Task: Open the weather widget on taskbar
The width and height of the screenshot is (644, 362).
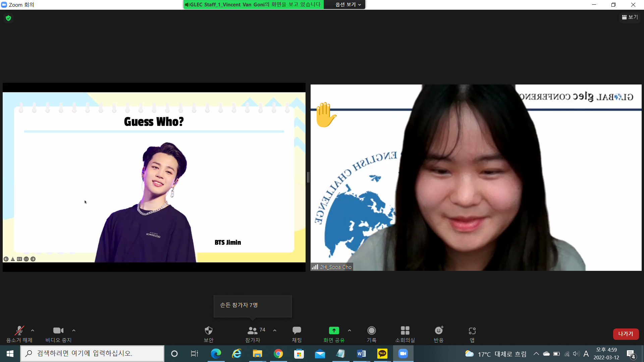Action: tap(495, 354)
